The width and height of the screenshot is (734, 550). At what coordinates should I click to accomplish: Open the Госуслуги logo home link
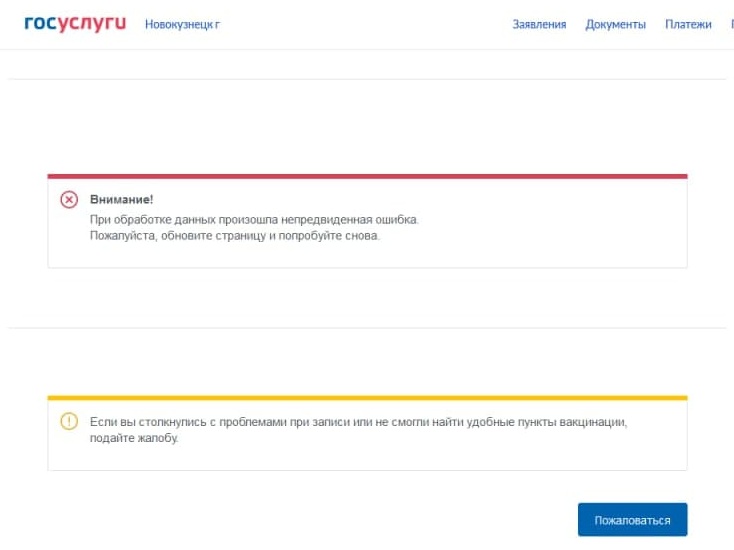point(75,23)
